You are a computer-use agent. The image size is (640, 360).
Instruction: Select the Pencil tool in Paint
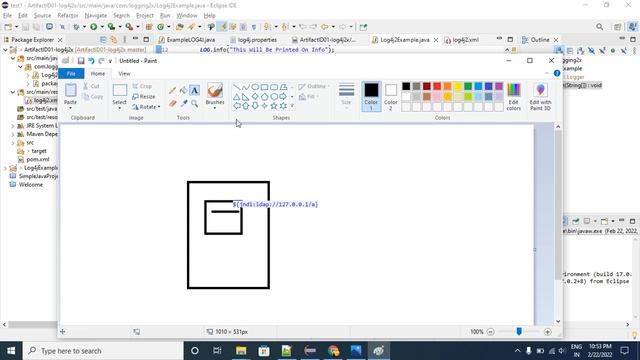click(x=173, y=90)
